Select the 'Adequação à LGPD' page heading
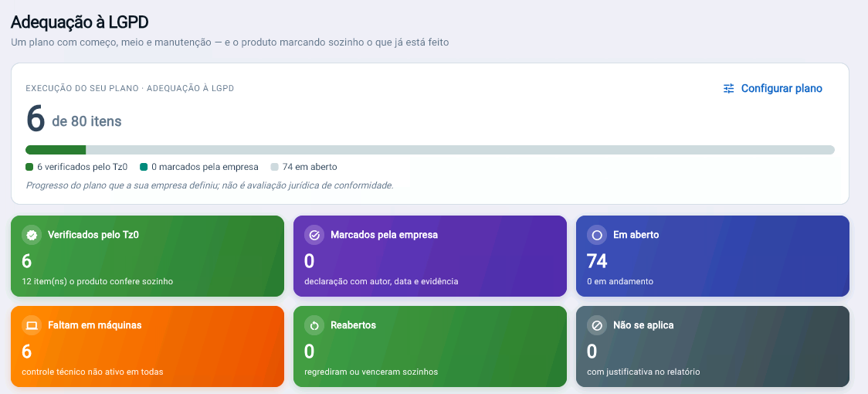 80,22
